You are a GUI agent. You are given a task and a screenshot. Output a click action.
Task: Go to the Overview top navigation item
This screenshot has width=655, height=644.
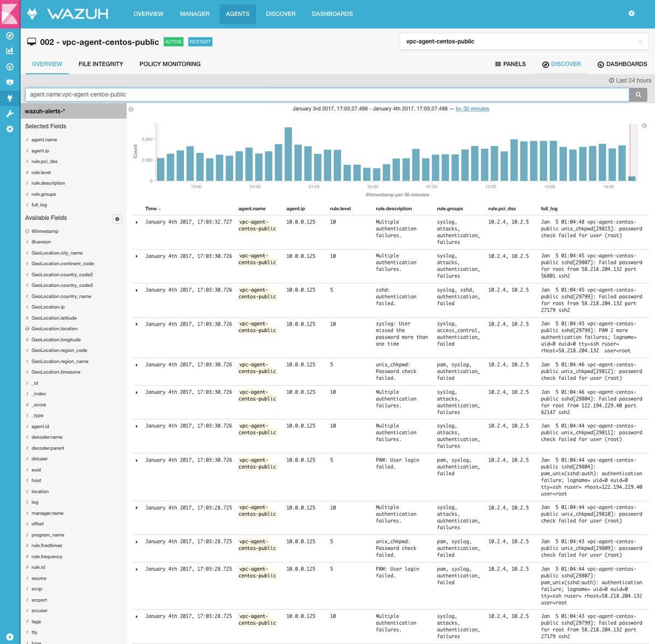[x=148, y=14]
